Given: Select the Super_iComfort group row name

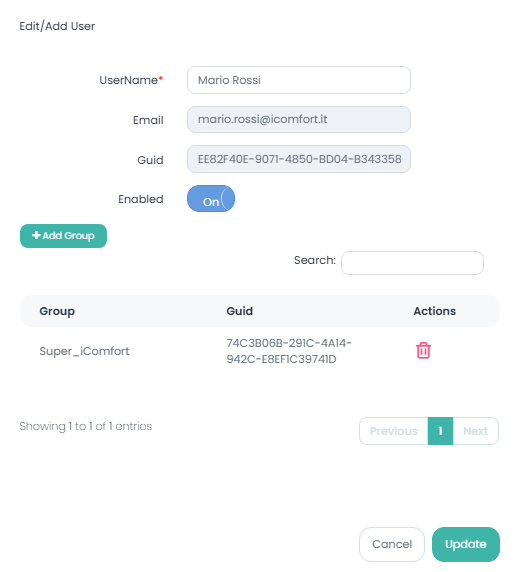Looking at the screenshot, I should tap(84, 351).
